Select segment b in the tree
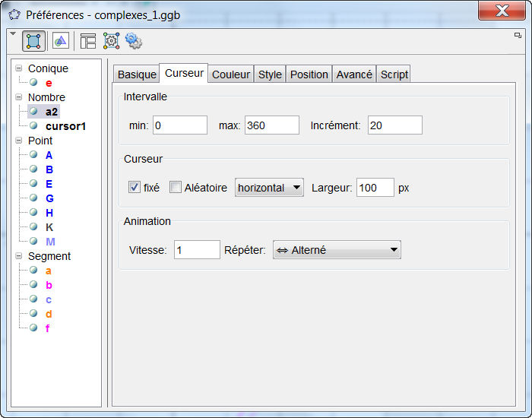The width and height of the screenshot is (532, 418). click(49, 285)
